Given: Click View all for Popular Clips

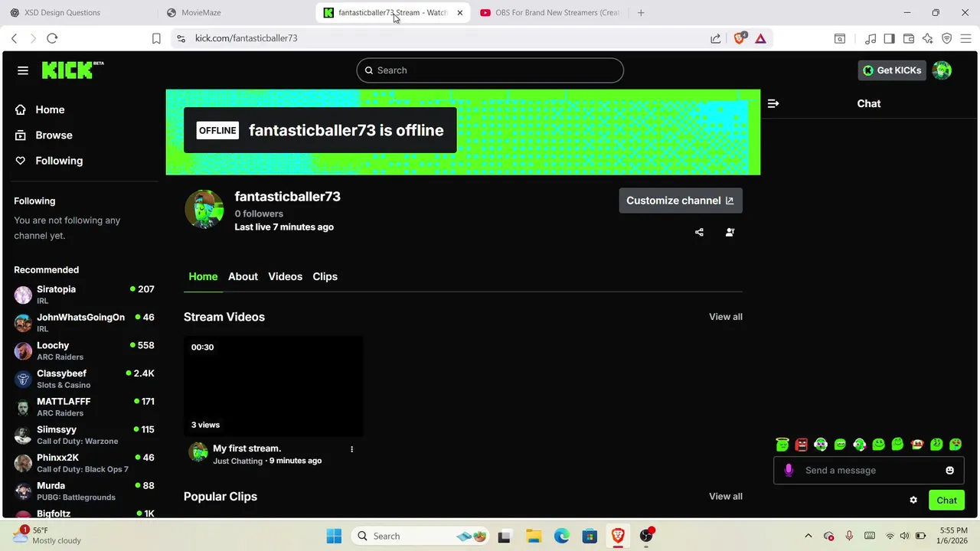Looking at the screenshot, I should (x=725, y=497).
